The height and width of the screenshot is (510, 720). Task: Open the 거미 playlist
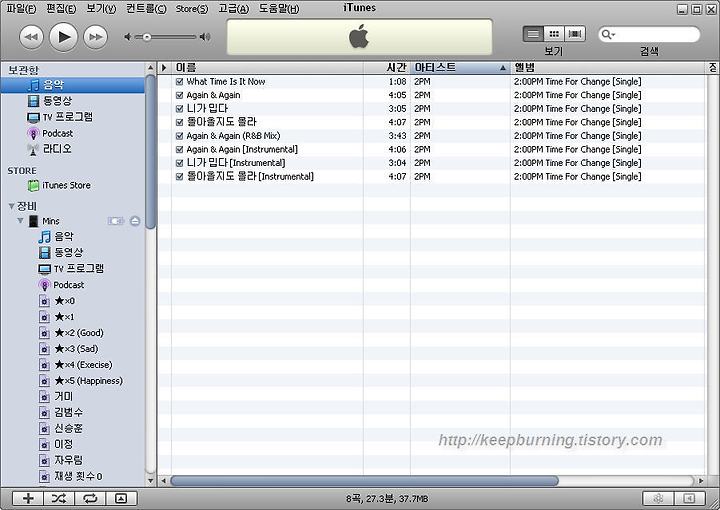click(x=56, y=396)
